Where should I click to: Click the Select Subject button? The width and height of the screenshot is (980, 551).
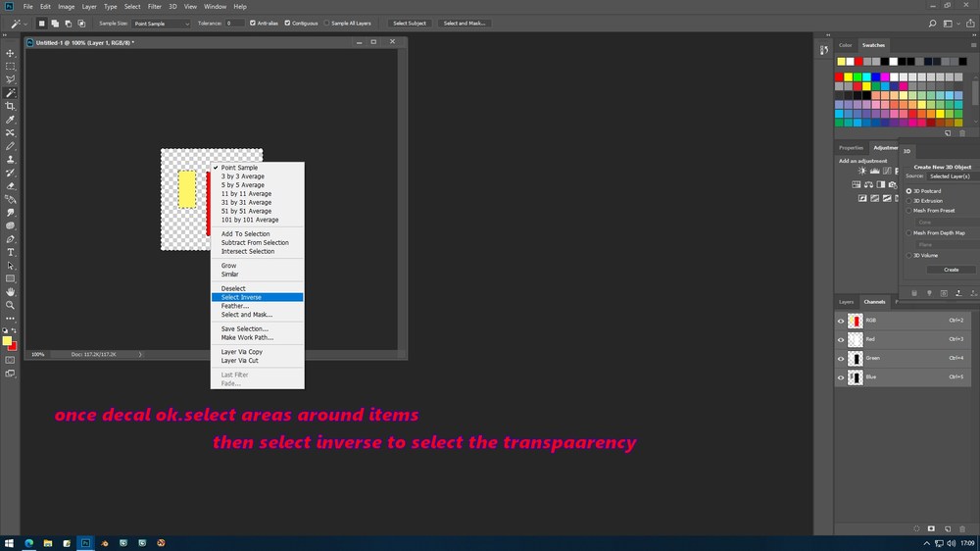click(x=410, y=24)
